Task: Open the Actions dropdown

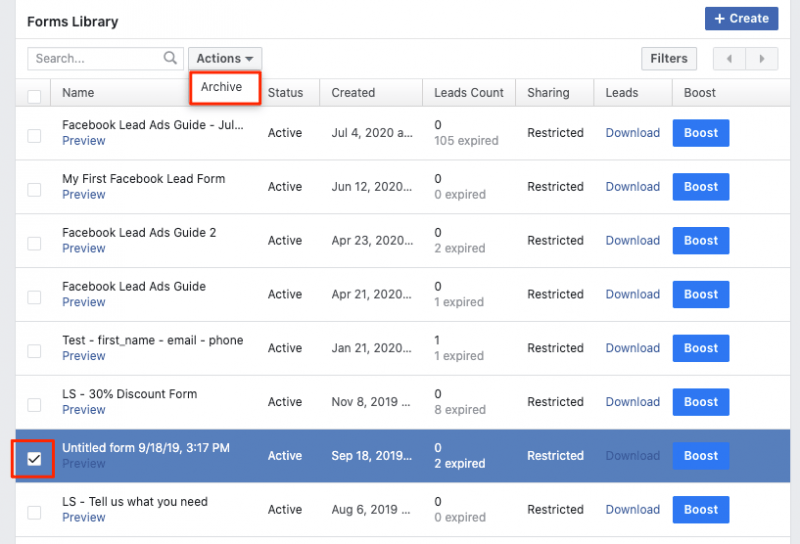Action: tap(225, 59)
